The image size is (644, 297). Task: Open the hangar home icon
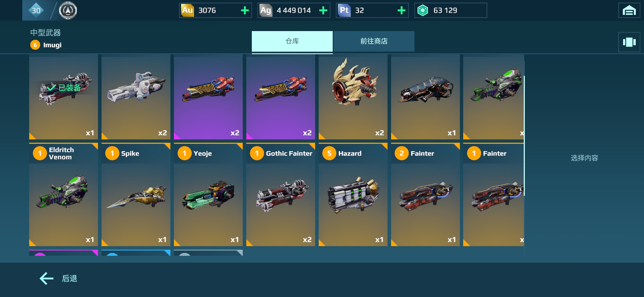click(629, 10)
